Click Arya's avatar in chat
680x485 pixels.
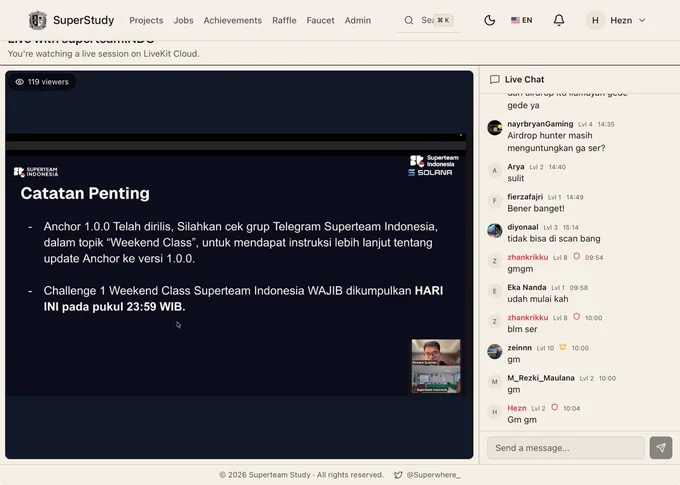tap(494, 170)
